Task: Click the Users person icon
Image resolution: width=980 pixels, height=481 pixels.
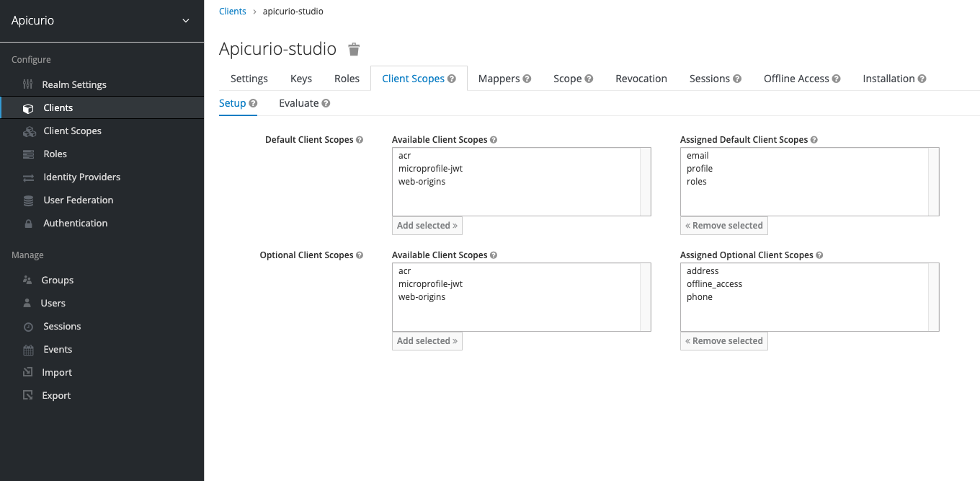Action: (x=27, y=303)
